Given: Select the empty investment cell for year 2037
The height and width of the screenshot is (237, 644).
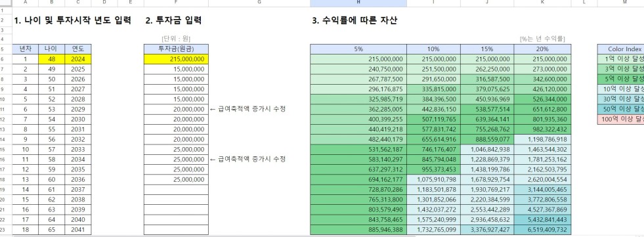Looking at the screenshot, I should [x=176, y=190].
